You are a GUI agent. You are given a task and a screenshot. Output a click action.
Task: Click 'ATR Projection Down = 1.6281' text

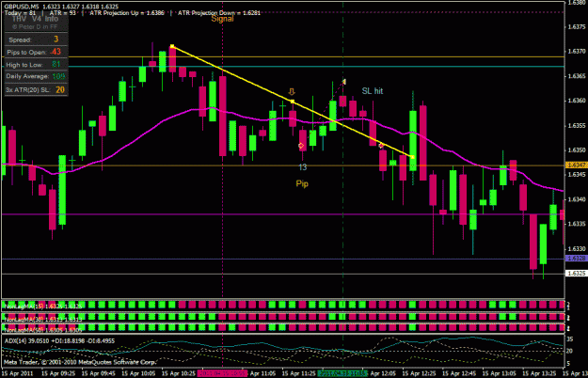pyautogui.click(x=219, y=13)
